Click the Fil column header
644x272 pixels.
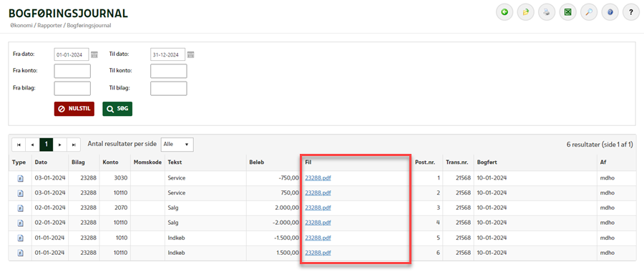(x=308, y=162)
